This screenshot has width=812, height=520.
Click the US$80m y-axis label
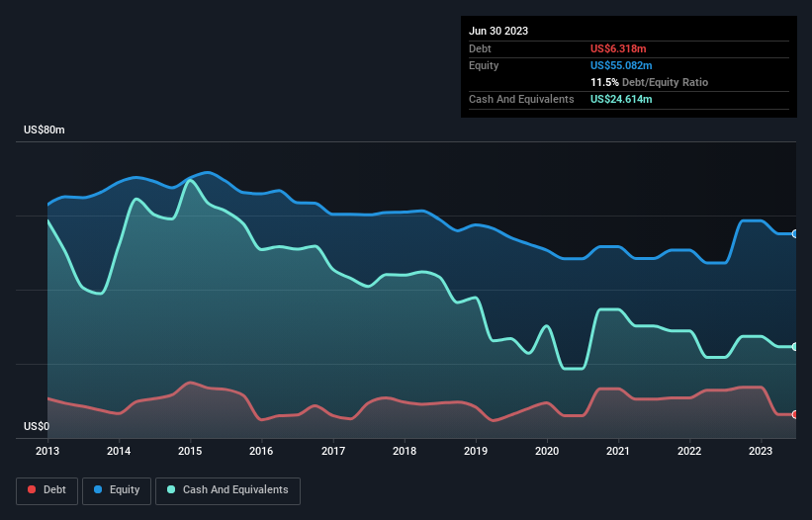pyautogui.click(x=44, y=130)
